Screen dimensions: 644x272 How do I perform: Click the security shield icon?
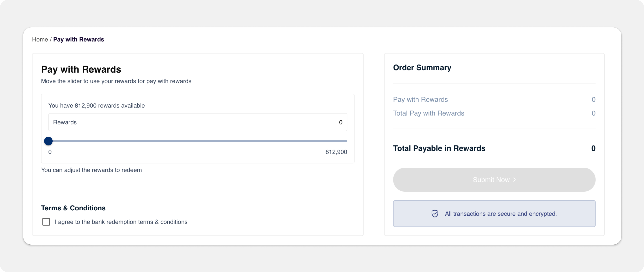click(435, 214)
